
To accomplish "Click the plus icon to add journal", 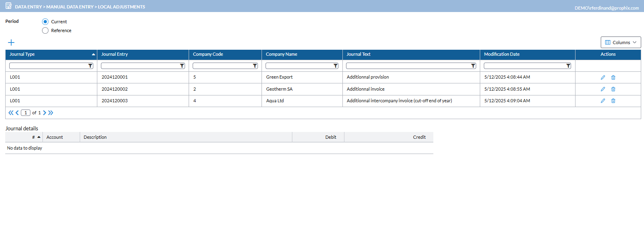I will click(11, 43).
